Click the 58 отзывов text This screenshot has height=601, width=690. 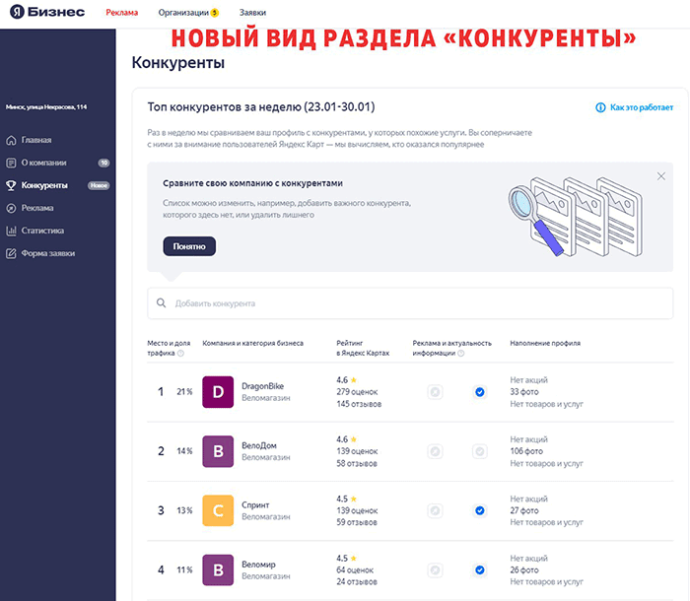[x=357, y=463]
